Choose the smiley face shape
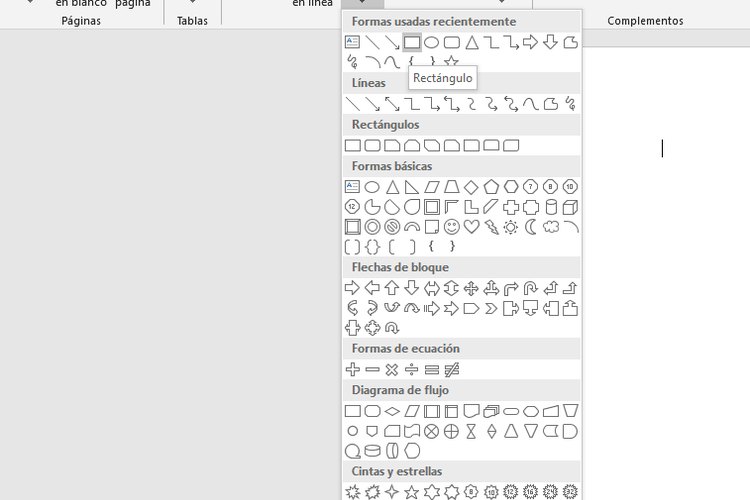The height and width of the screenshot is (500, 750). (452, 227)
